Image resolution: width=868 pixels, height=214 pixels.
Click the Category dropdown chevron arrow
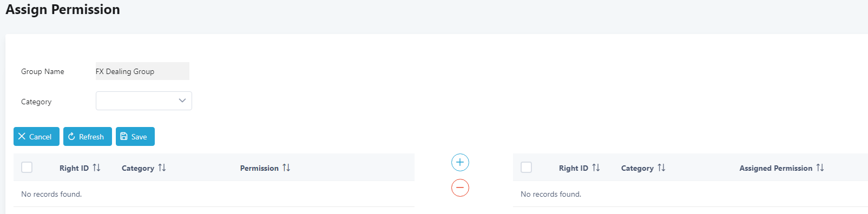(x=182, y=101)
